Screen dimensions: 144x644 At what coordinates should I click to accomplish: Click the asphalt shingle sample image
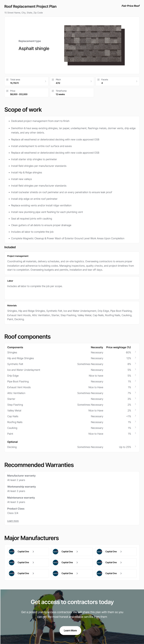94,45
